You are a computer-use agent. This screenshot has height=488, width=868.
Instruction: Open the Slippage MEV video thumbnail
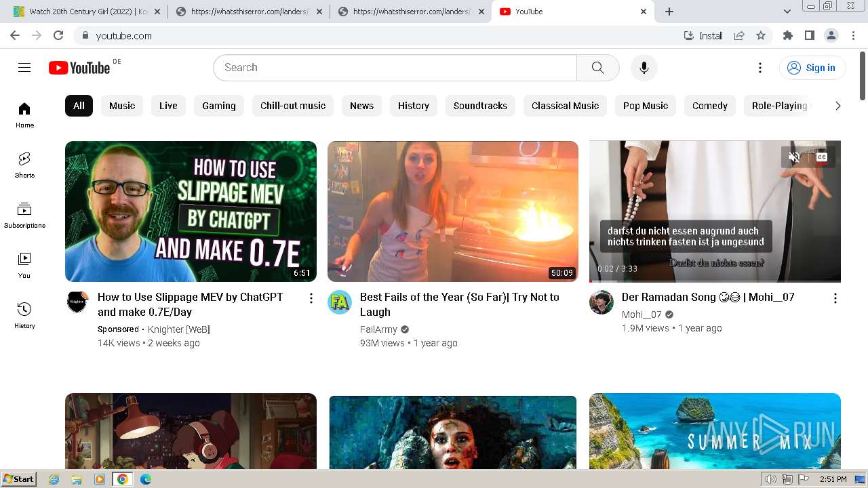point(191,211)
